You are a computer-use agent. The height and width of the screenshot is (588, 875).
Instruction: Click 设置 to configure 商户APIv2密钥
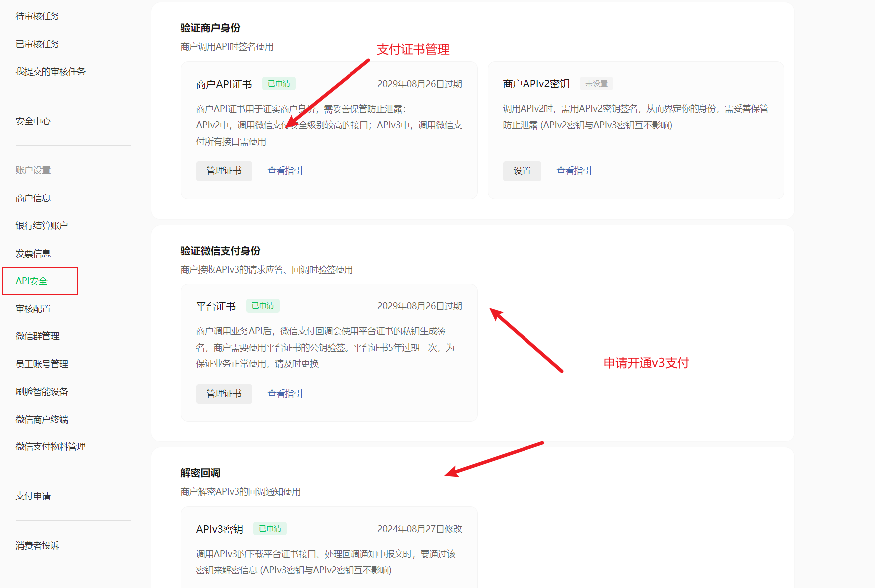522,171
